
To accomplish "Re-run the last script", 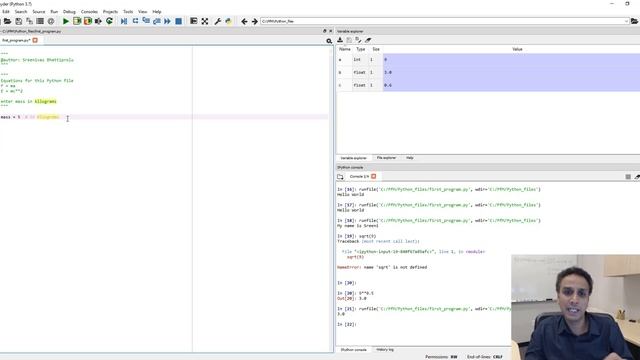I will (x=109, y=21).
